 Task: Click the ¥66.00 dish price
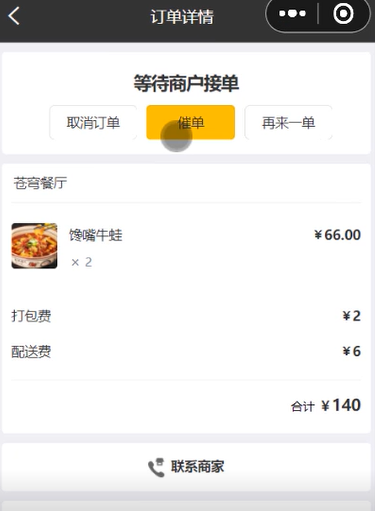(337, 235)
